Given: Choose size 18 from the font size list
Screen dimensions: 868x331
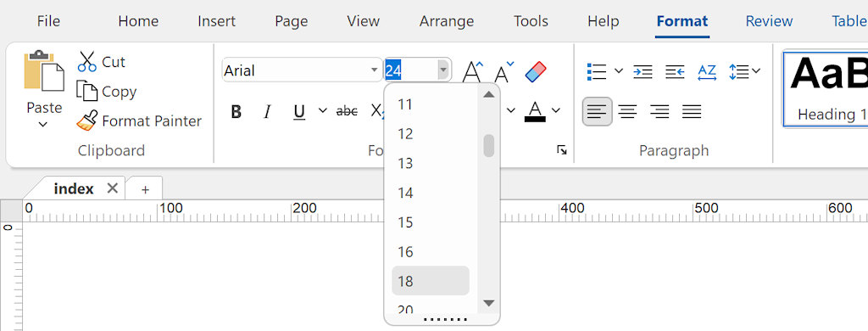Looking at the screenshot, I should tap(431, 281).
